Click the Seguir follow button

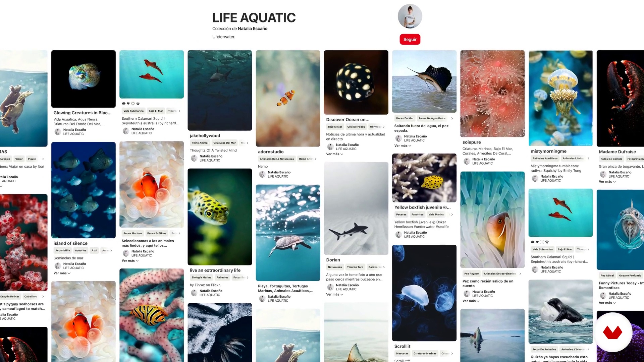point(410,39)
